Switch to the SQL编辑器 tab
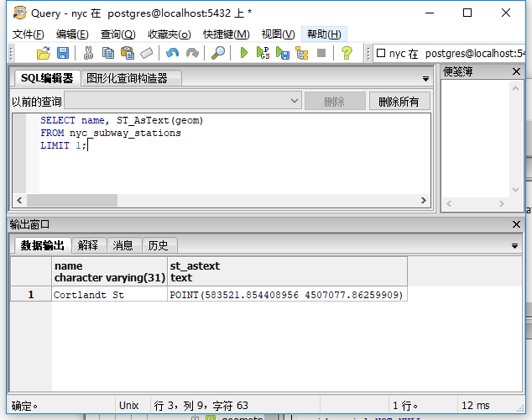The image size is (532, 420). coord(47,78)
